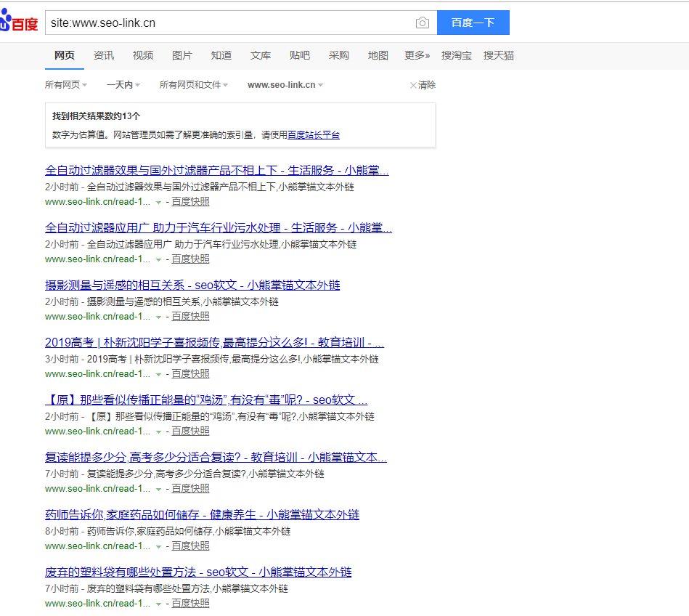Image resolution: width=689 pixels, height=616 pixels.
Task: Click the 百度一下 search button
Action: click(x=473, y=23)
